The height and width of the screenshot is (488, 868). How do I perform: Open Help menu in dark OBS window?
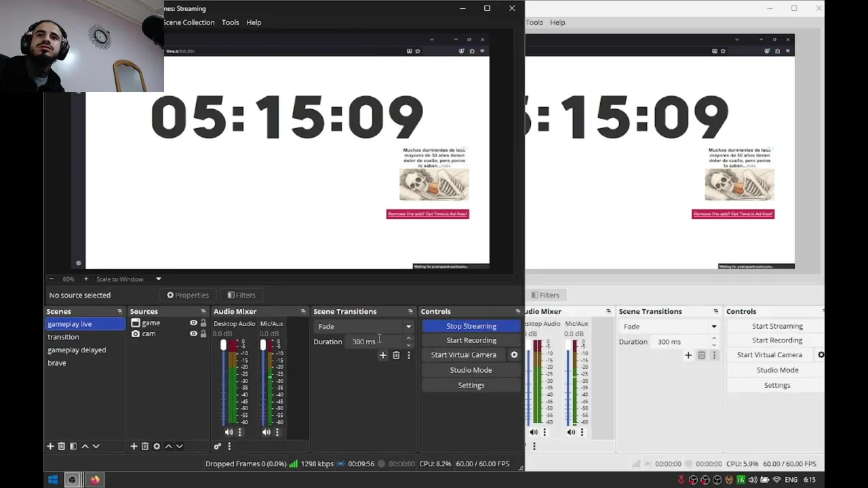[x=254, y=22]
